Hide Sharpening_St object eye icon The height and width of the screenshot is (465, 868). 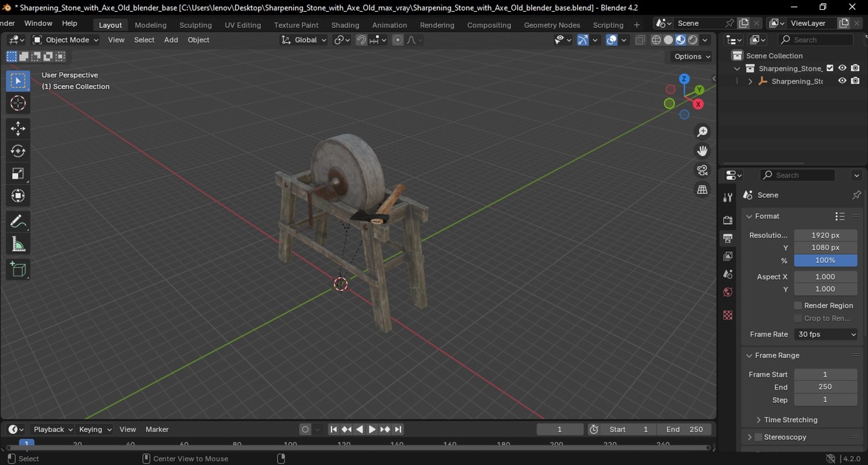click(842, 81)
